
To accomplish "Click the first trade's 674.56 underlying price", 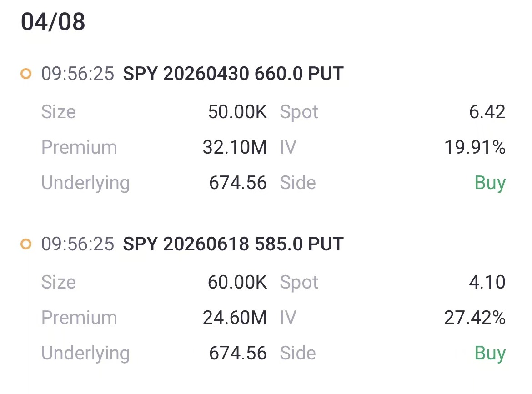I will 238,183.
